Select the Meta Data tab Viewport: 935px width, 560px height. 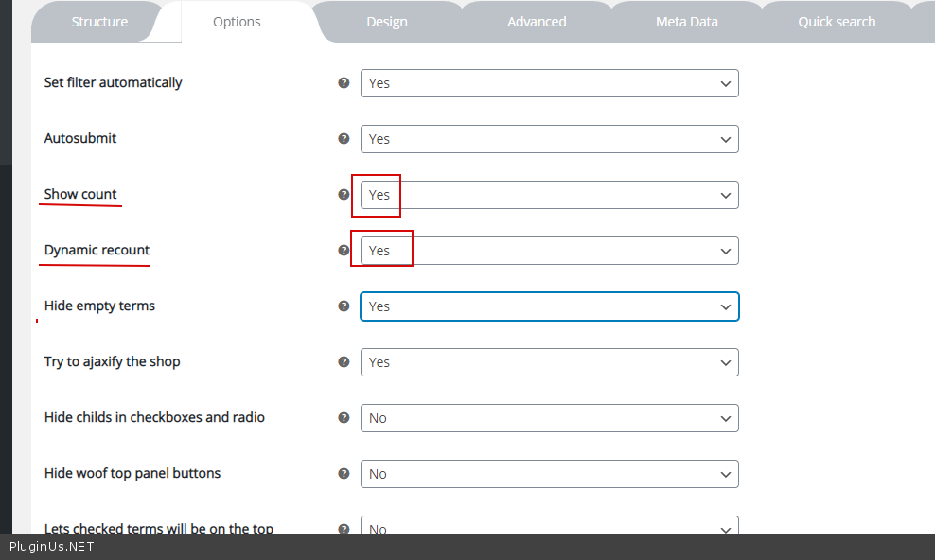point(687,22)
